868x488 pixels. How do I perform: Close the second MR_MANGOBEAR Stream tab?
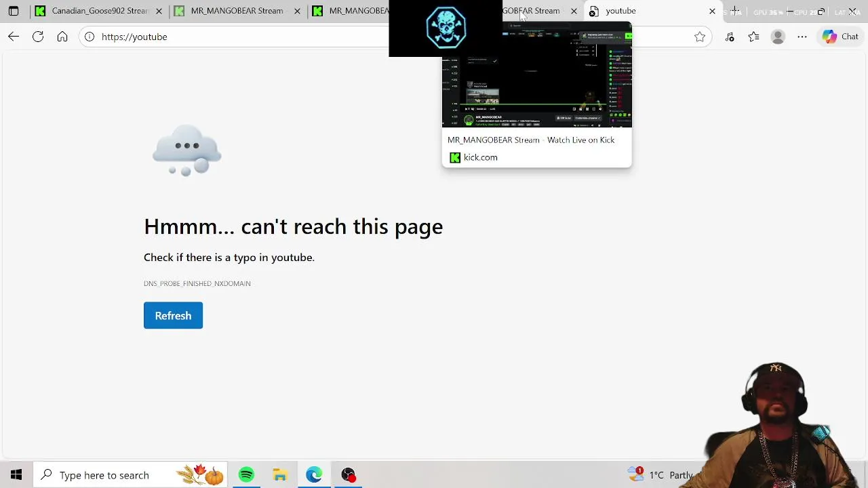tap(297, 11)
